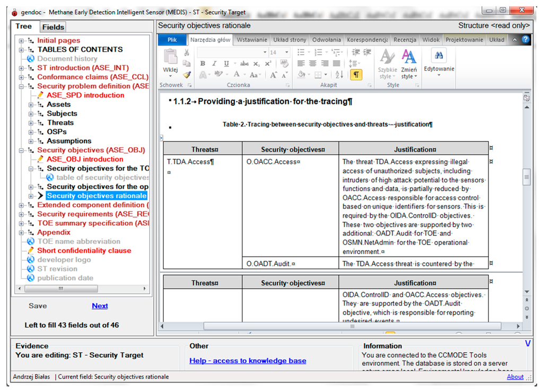543x392 pixels.
Task: Select the format painter brush icon
Action: click(187, 75)
